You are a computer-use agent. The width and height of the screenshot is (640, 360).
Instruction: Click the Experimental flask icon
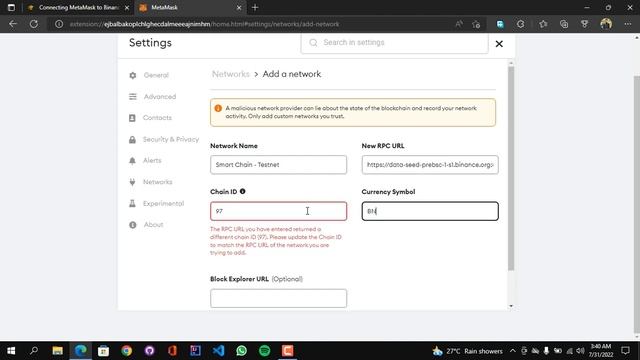pos(132,203)
